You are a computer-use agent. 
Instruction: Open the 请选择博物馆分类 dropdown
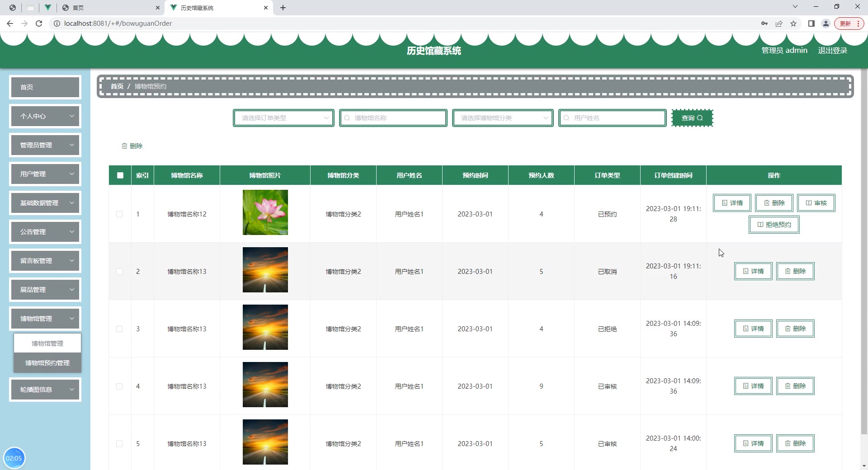pos(503,118)
